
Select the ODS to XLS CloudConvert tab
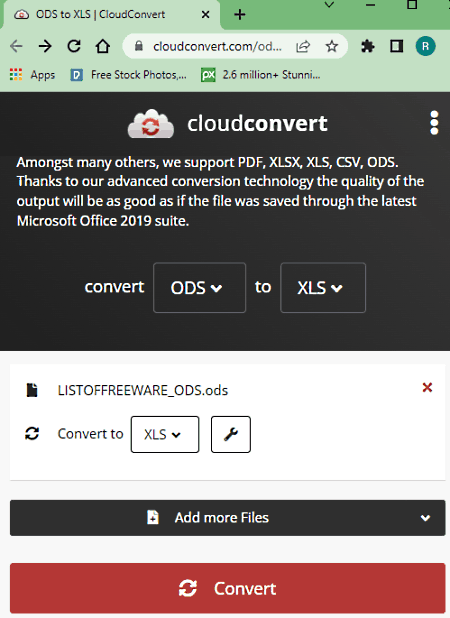coord(110,15)
